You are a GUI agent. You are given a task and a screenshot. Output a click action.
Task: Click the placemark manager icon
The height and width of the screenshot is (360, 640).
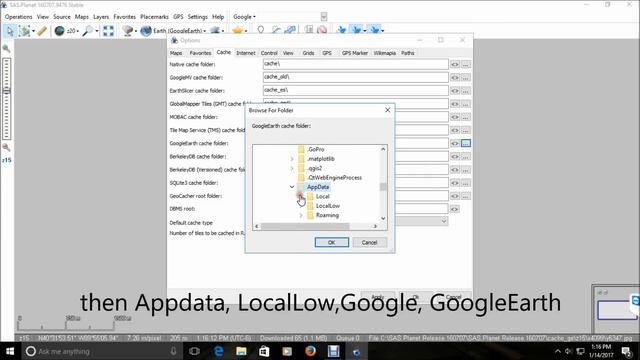[x=309, y=30]
